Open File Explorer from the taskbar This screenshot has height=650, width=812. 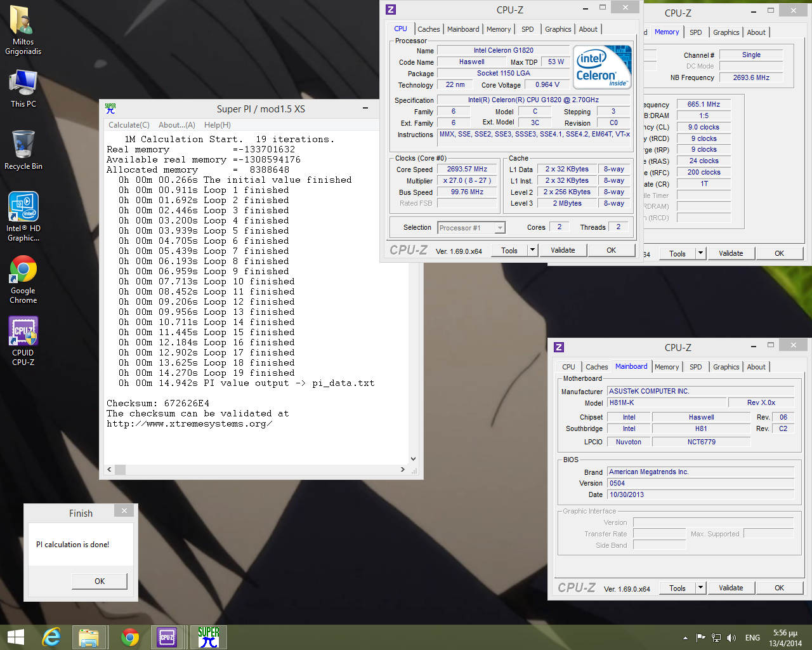(x=89, y=637)
